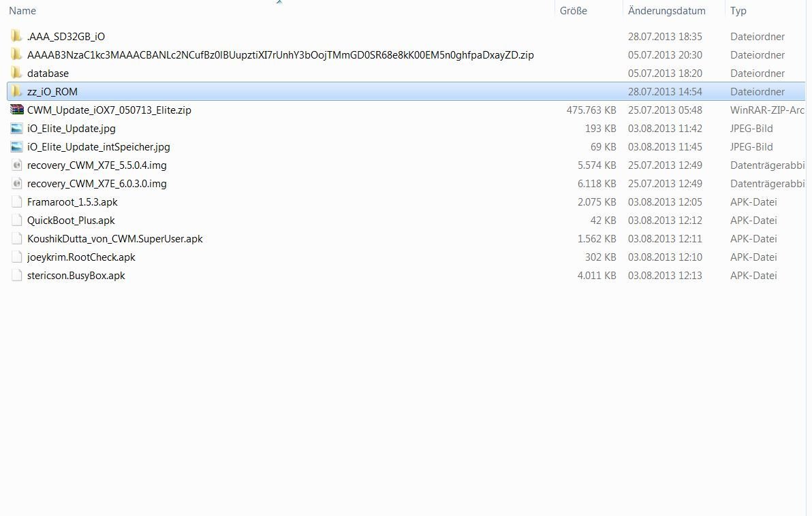Click APK-Datei type of Framaroot_1.5.3.apk
The width and height of the screenshot is (812, 516).
pyautogui.click(x=753, y=202)
